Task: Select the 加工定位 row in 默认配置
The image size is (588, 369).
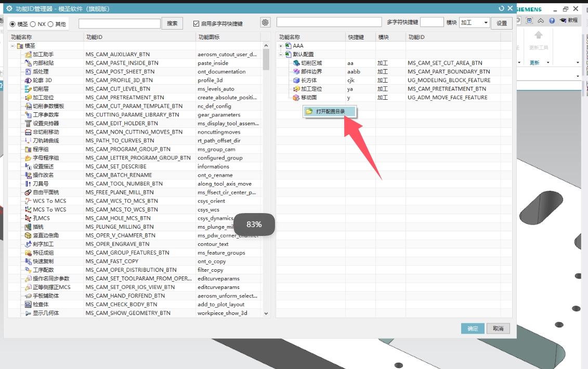Action: (x=394, y=89)
